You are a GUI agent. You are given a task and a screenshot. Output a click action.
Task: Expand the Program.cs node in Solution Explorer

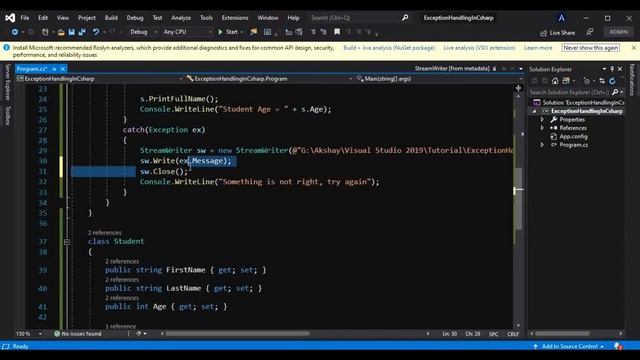[542, 145]
